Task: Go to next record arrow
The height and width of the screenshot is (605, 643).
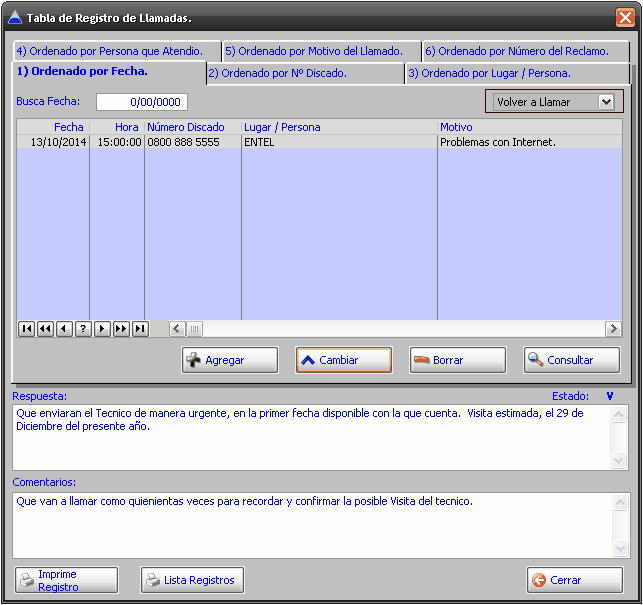Action: (x=102, y=329)
